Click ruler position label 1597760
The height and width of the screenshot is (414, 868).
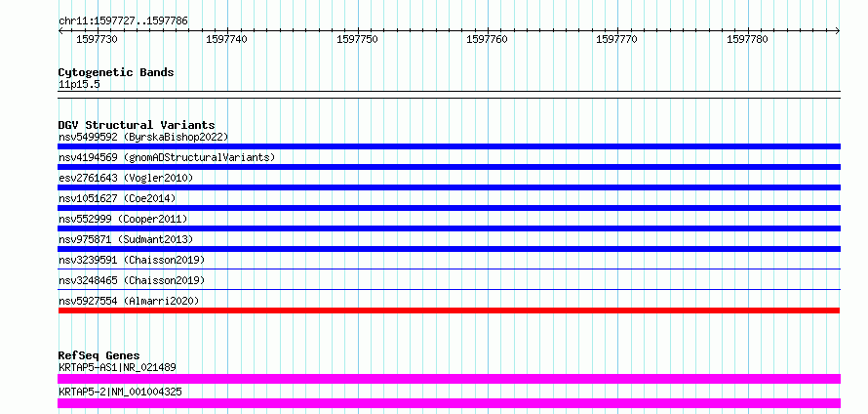487,39
